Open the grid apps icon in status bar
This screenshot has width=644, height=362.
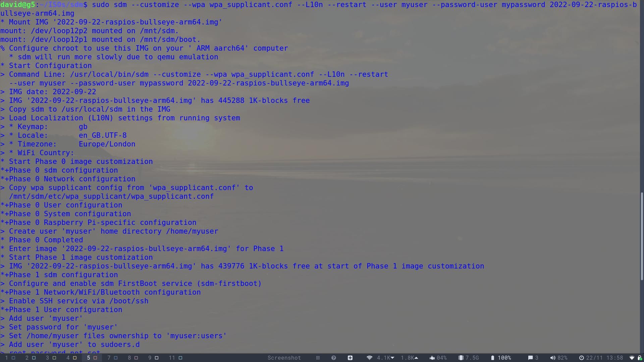click(318, 358)
